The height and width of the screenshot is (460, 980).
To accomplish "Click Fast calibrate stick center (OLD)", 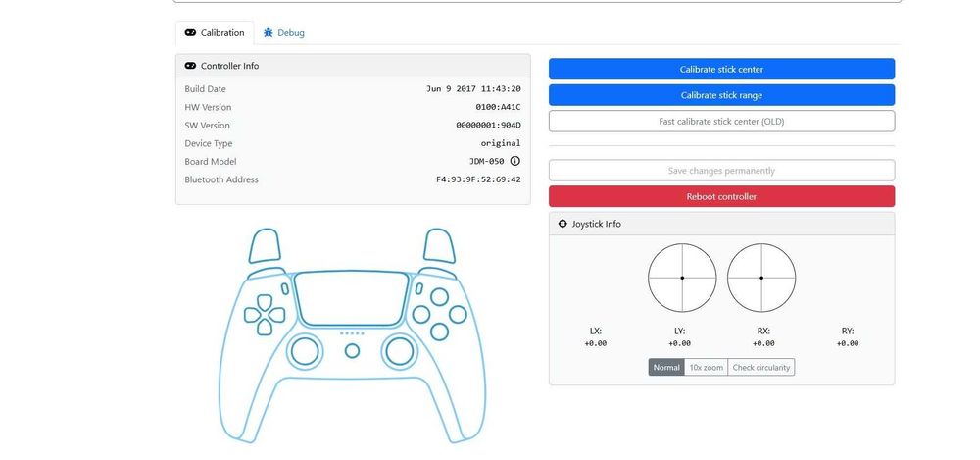I will point(722,122).
